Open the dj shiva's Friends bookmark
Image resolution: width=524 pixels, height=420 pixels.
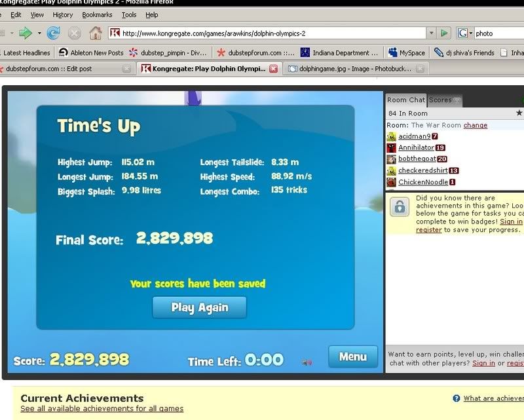tap(464, 53)
